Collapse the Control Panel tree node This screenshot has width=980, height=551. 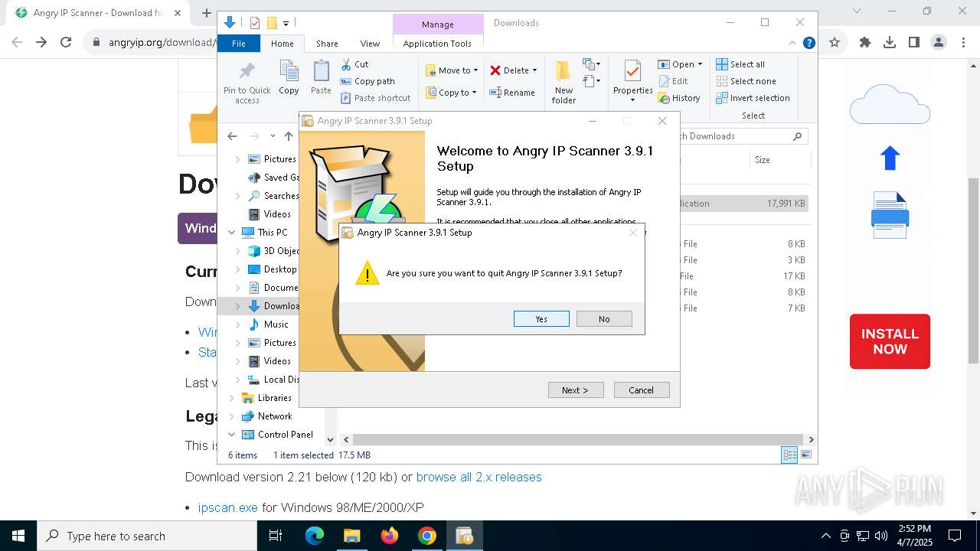click(x=232, y=435)
